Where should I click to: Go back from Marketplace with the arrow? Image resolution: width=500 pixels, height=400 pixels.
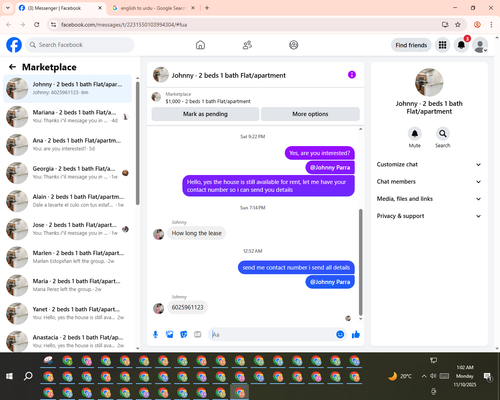(x=13, y=67)
